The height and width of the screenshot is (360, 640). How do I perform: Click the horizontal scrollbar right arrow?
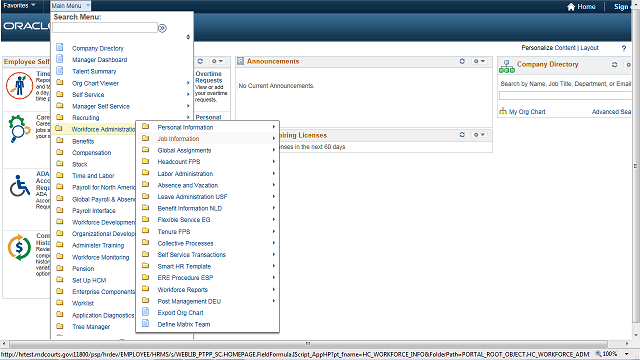[627, 344]
